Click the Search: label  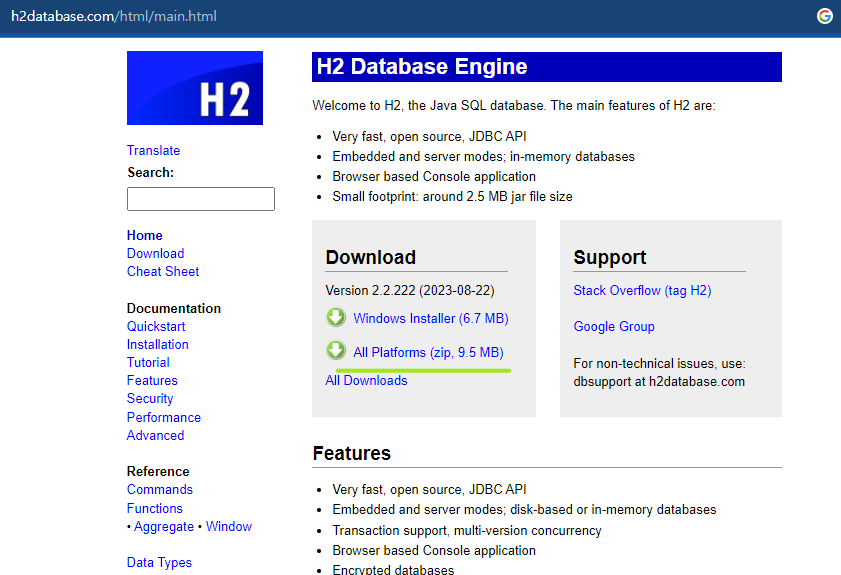tap(151, 173)
